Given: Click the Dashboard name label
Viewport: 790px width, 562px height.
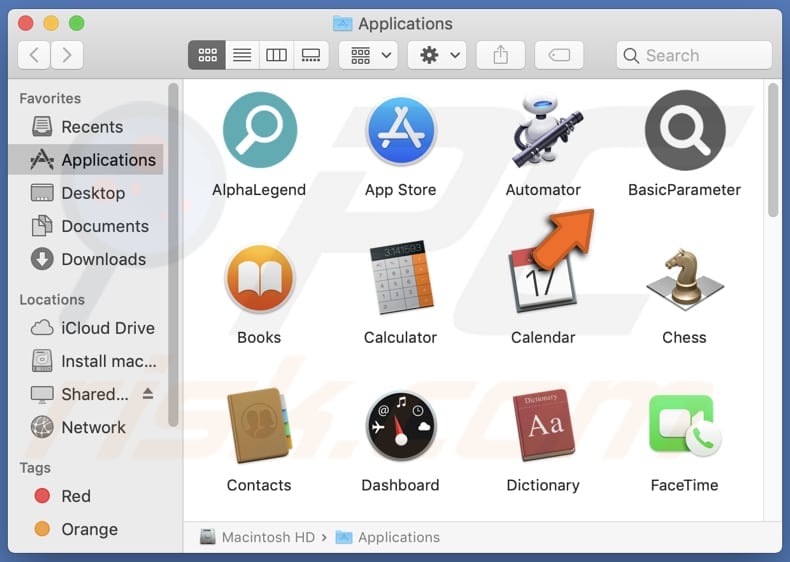Looking at the screenshot, I should (401, 485).
